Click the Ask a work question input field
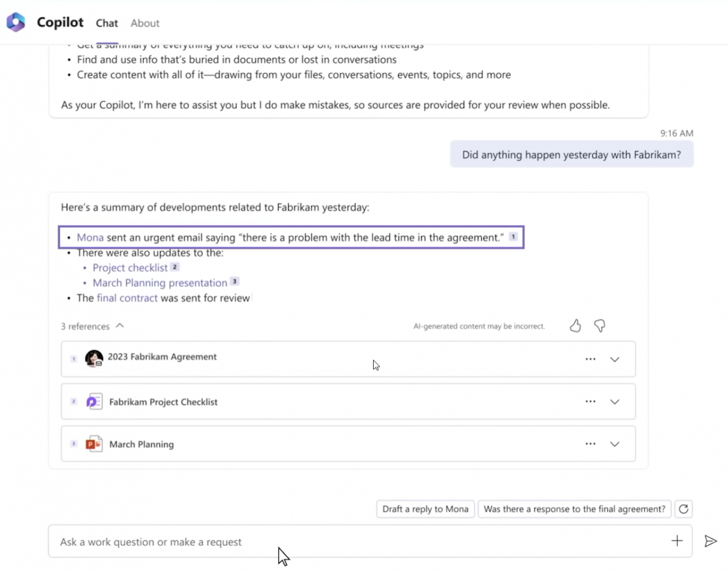 (x=243, y=541)
